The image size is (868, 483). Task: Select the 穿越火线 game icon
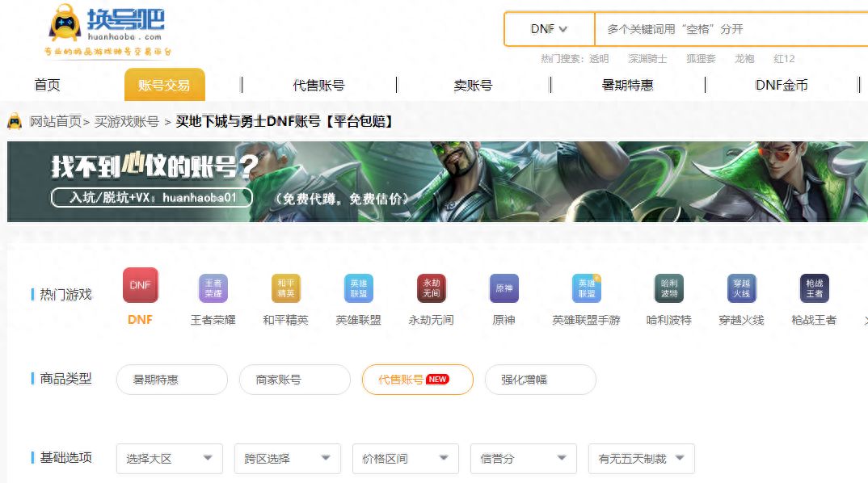tap(741, 288)
